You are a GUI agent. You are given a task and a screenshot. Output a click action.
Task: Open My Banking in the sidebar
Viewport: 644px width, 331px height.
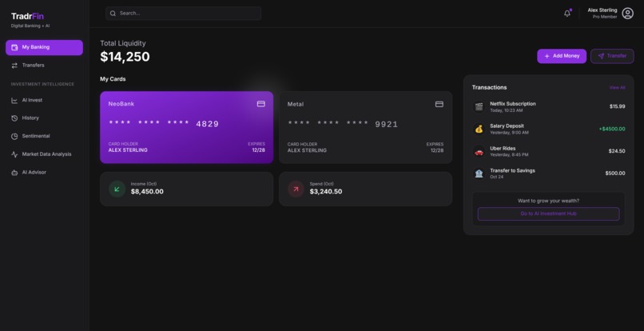tap(45, 47)
